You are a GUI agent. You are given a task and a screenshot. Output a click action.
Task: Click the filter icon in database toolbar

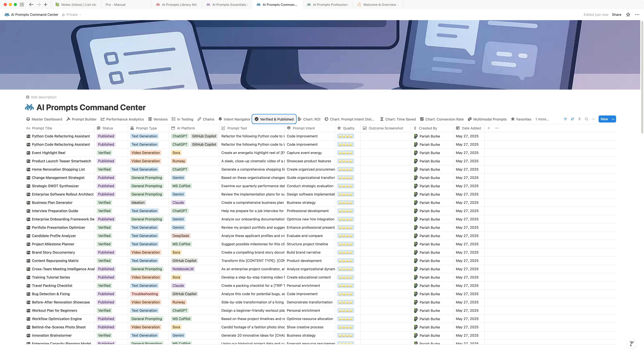565,119
